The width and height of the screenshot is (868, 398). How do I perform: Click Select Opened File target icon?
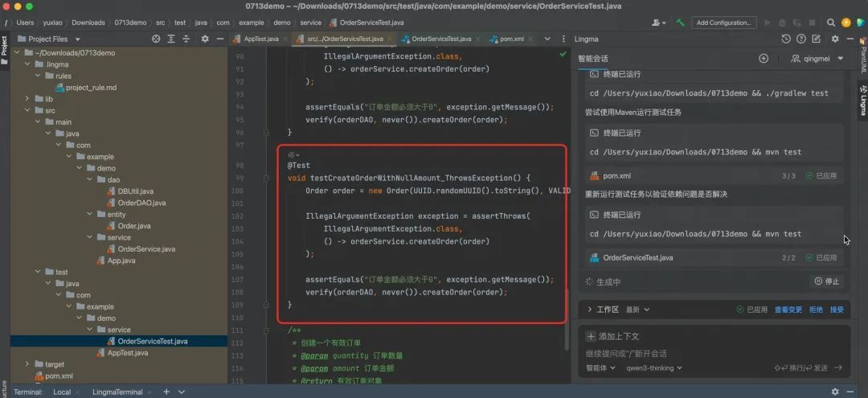click(156, 39)
